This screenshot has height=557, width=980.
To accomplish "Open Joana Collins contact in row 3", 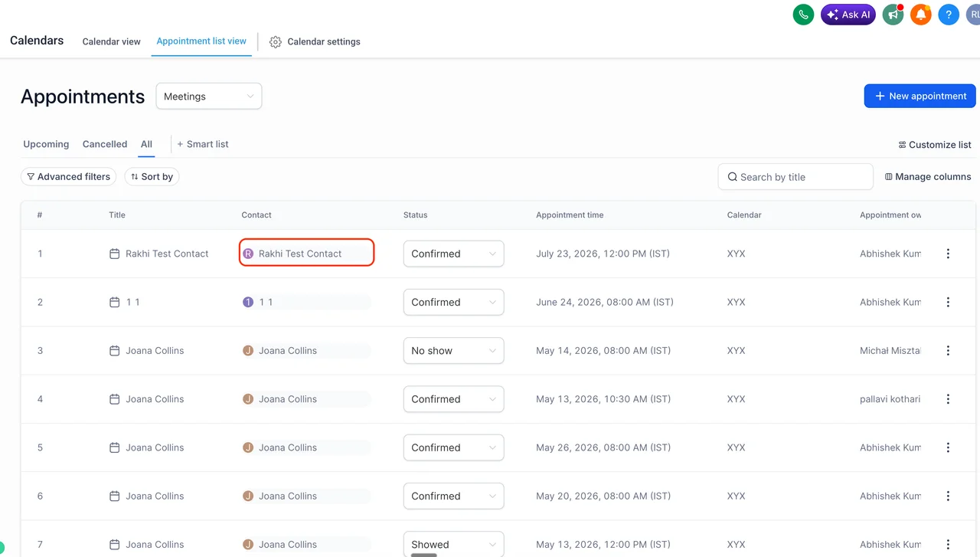I will click(288, 351).
